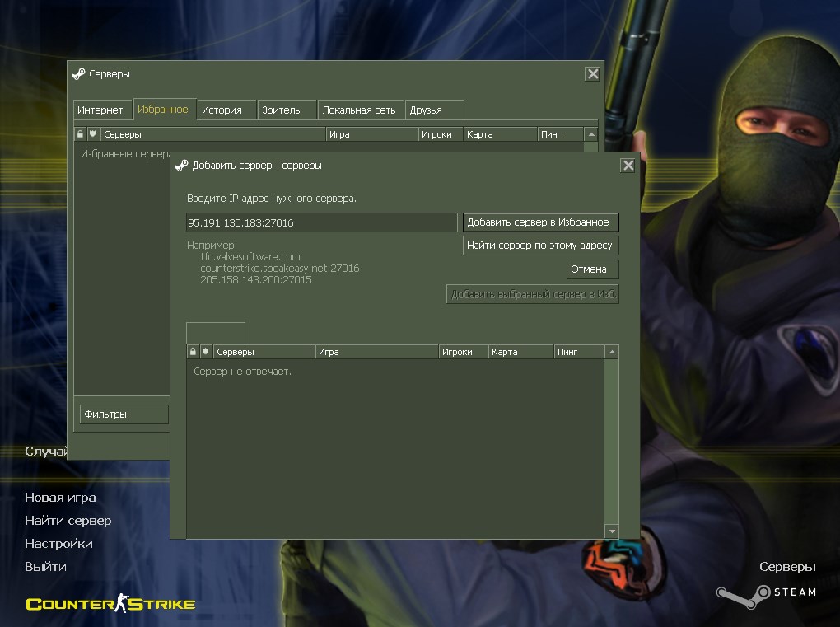
Task: Click the Steam icon in Добавить сервер title
Action: tap(182, 166)
